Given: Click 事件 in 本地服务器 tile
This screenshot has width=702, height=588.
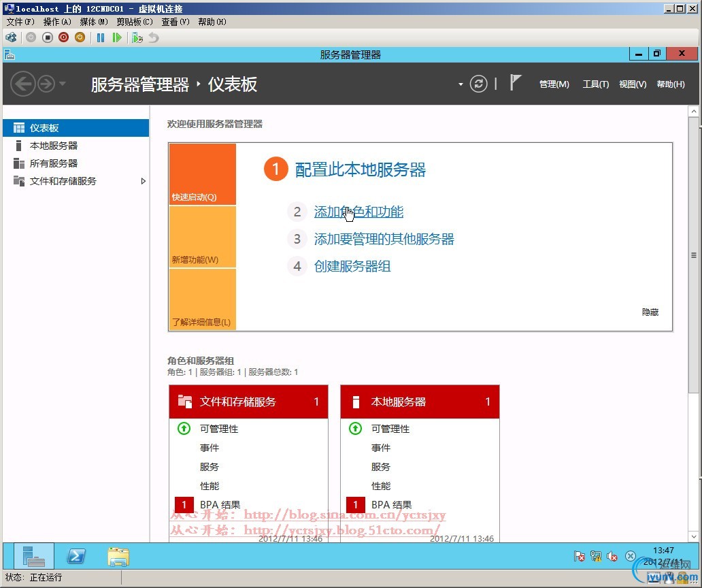Looking at the screenshot, I should tap(380, 448).
